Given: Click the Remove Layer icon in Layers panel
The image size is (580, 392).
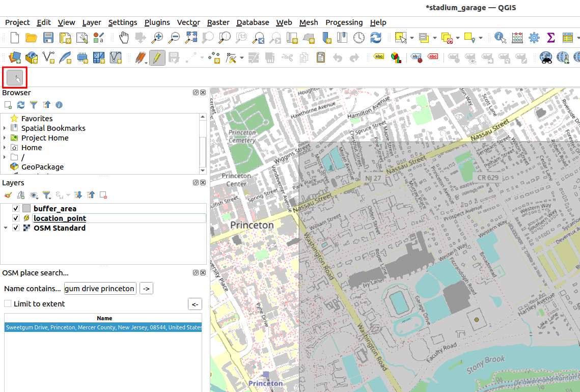Looking at the screenshot, I should 103,195.
